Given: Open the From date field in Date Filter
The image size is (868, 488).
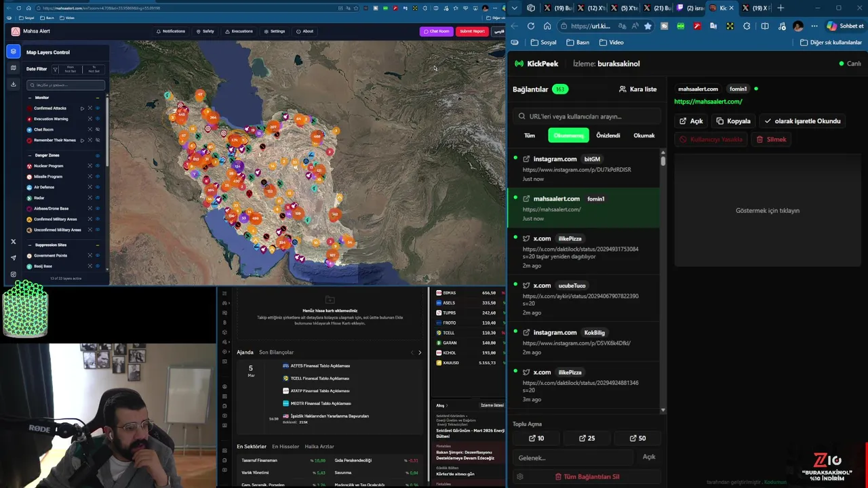Looking at the screenshot, I should point(71,69).
